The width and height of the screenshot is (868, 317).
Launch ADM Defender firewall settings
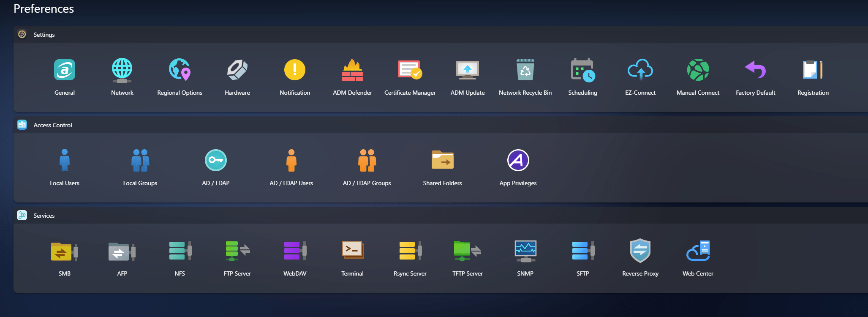click(353, 70)
